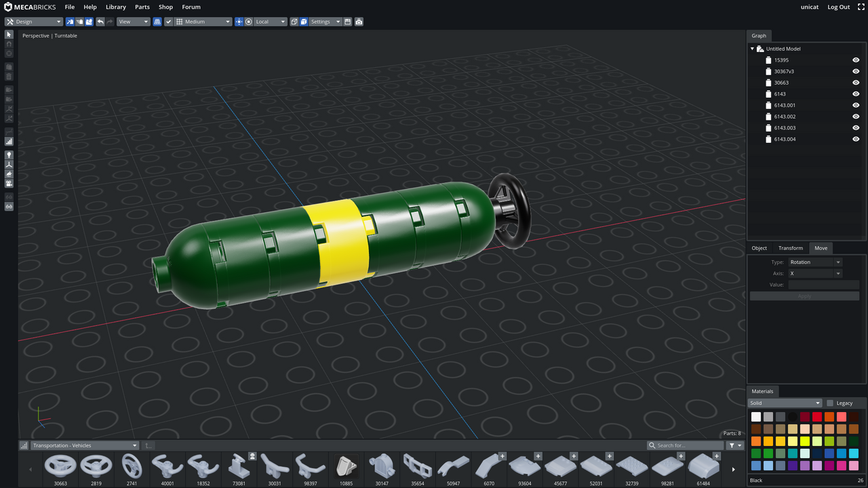Toggle visibility of part 6143
The image size is (868, 488).
point(856,94)
